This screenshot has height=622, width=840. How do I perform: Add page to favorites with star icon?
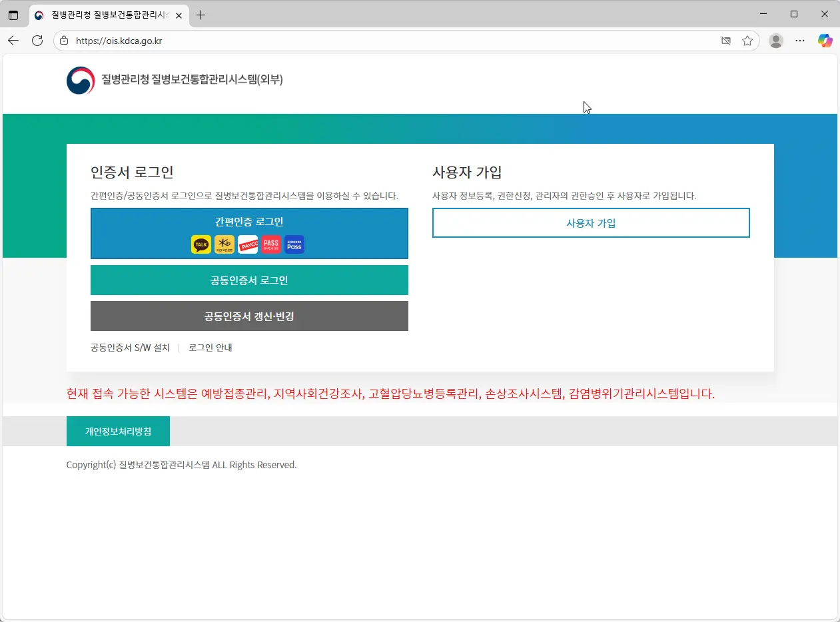point(747,41)
